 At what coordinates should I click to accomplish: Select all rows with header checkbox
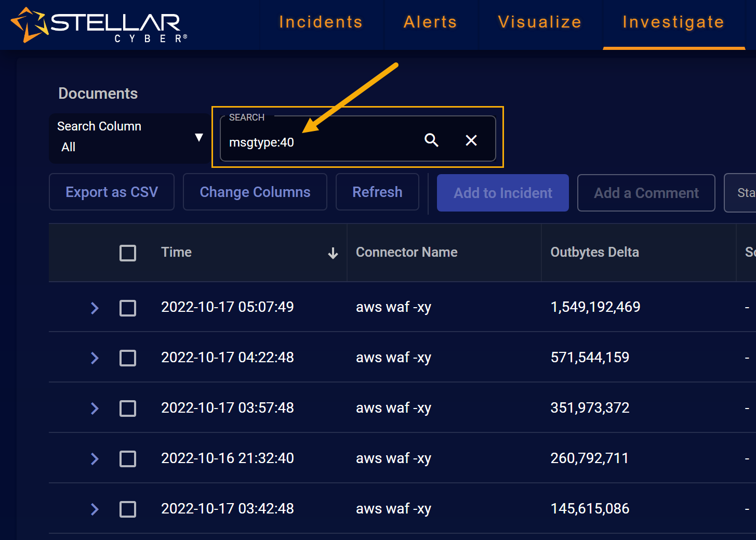coord(128,253)
